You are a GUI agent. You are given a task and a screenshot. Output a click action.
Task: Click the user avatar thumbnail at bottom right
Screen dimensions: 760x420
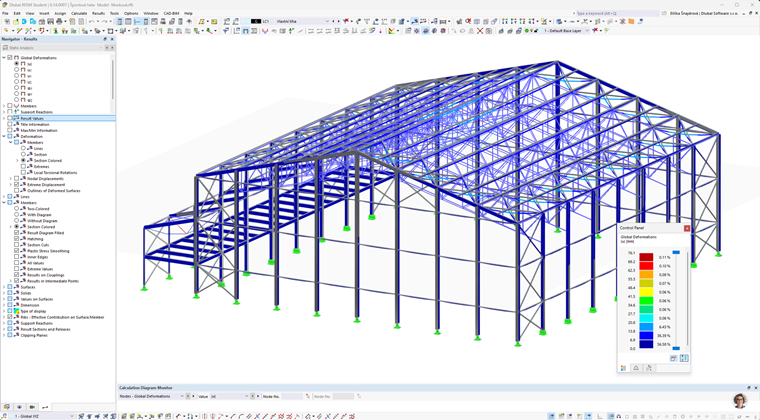(740, 401)
